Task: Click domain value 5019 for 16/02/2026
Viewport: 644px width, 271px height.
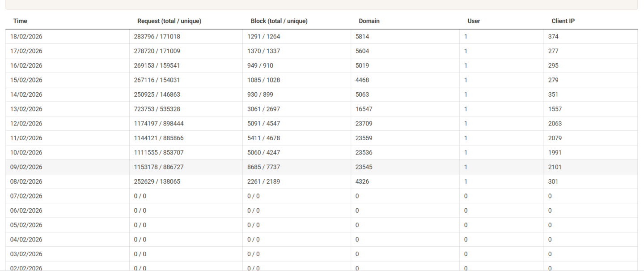Action: coord(362,65)
